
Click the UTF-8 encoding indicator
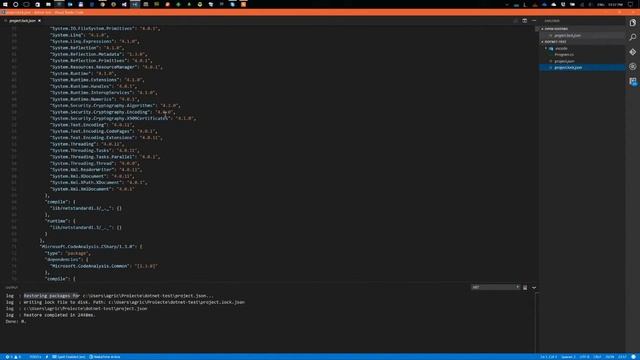pyautogui.click(x=584, y=357)
